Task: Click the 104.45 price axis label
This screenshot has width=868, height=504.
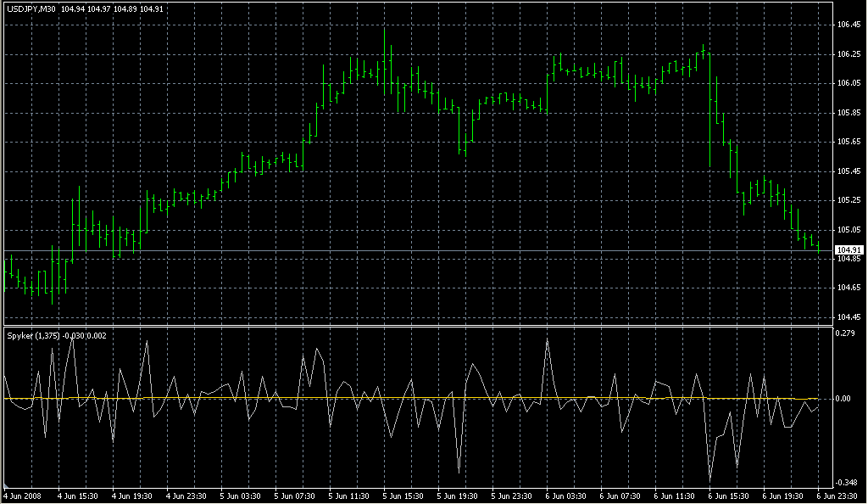Action: [849, 317]
